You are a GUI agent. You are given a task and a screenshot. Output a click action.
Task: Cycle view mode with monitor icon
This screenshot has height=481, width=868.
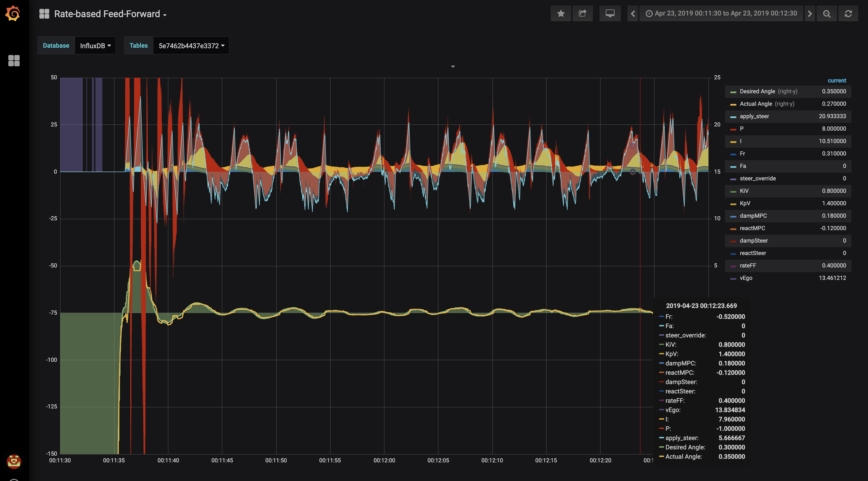click(610, 13)
